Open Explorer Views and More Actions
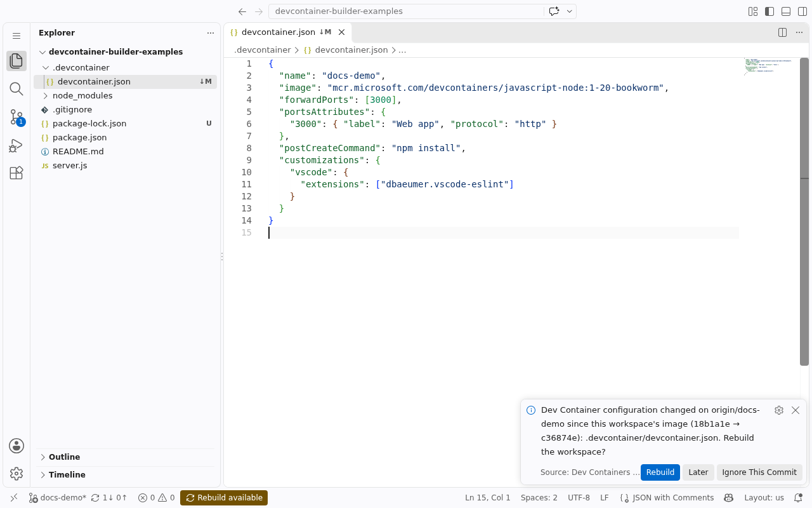The height and width of the screenshot is (508, 812). click(211, 33)
